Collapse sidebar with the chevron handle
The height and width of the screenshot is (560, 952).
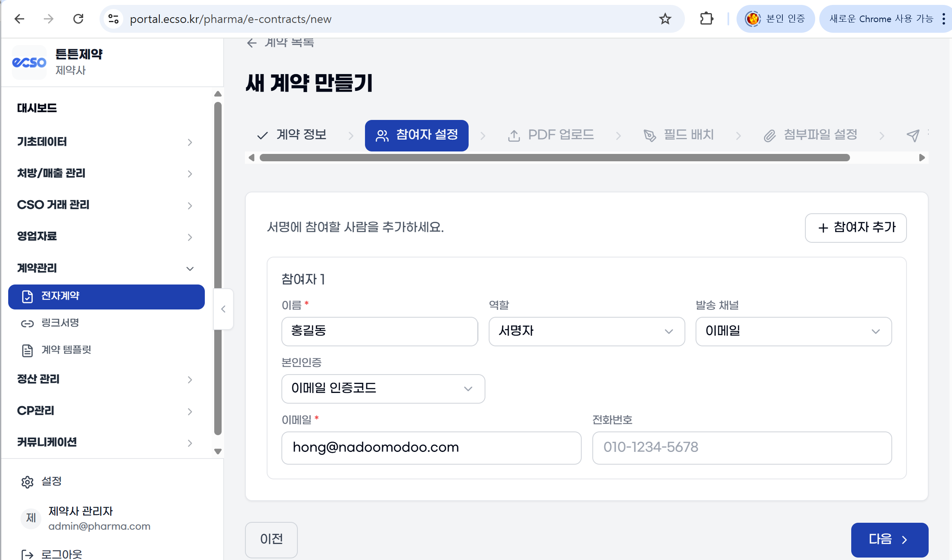click(223, 309)
